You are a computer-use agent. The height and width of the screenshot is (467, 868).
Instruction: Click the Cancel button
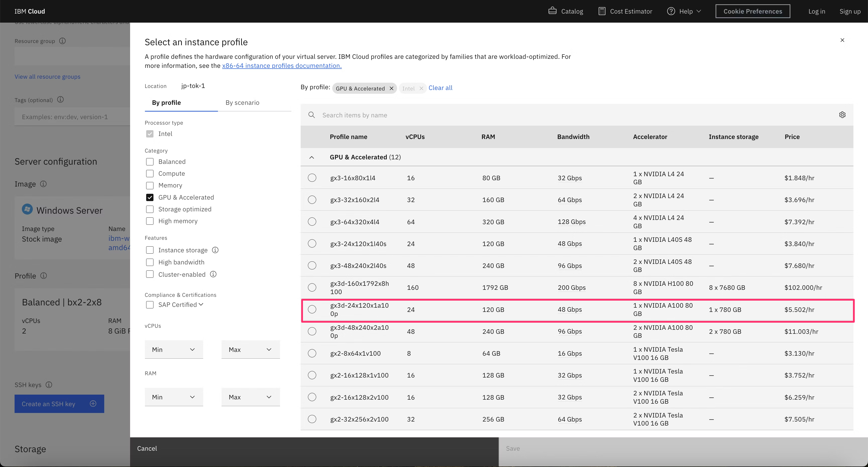(147, 448)
